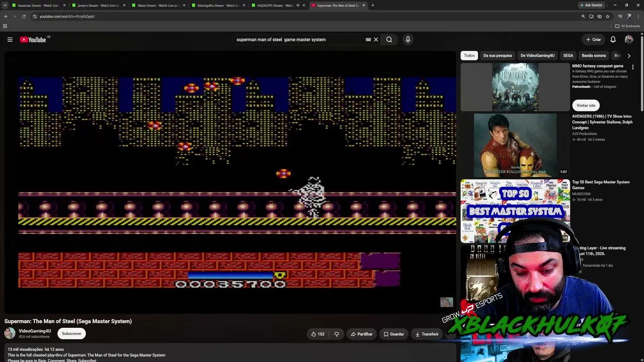Click the small channel watermark in video corner
The image size is (644, 362).
[x=446, y=302]
